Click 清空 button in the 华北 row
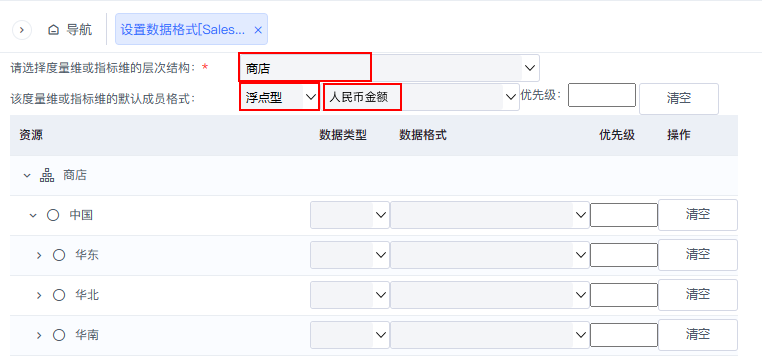Viewport: 762px width, 362px height. [698, 294]
